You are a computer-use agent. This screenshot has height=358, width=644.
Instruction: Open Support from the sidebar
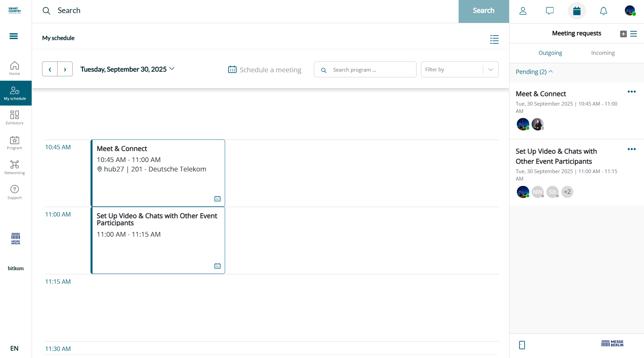[14, 192]
